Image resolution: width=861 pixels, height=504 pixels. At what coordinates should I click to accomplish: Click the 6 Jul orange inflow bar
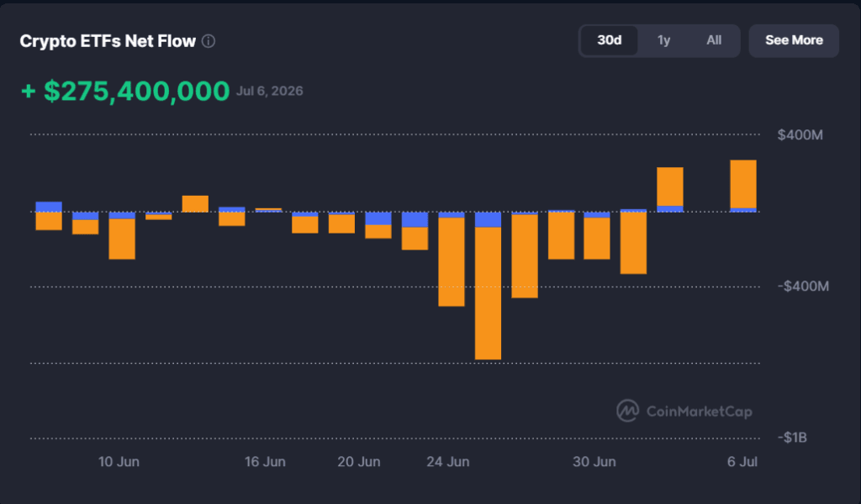(743, 184)
